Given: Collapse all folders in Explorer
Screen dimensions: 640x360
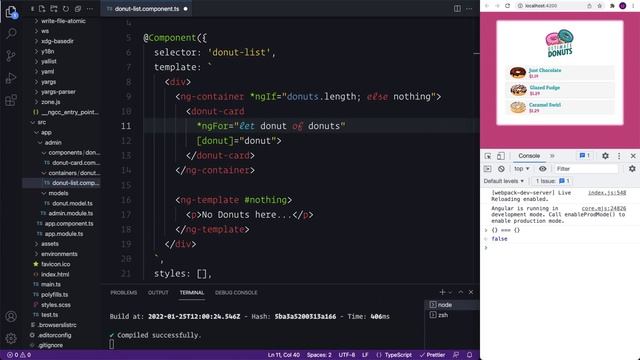Looking at the screenshot, I should click(78, 9).
